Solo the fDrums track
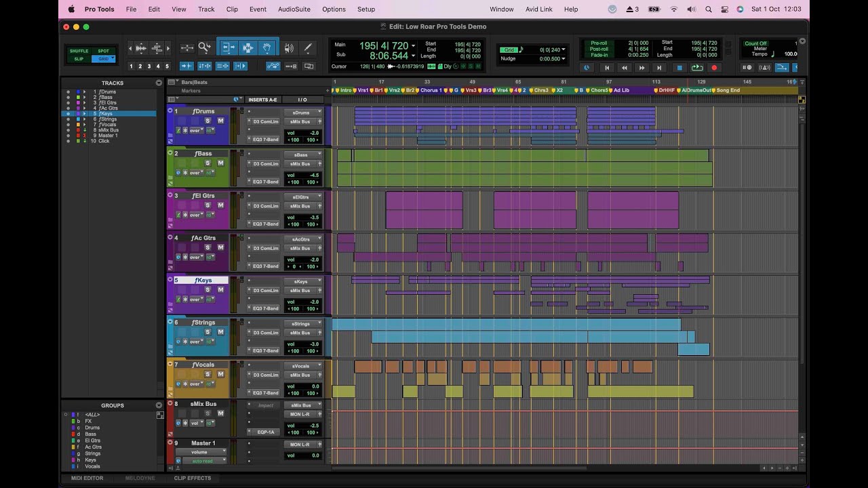868x488 pixels. [x=208, y=121]
